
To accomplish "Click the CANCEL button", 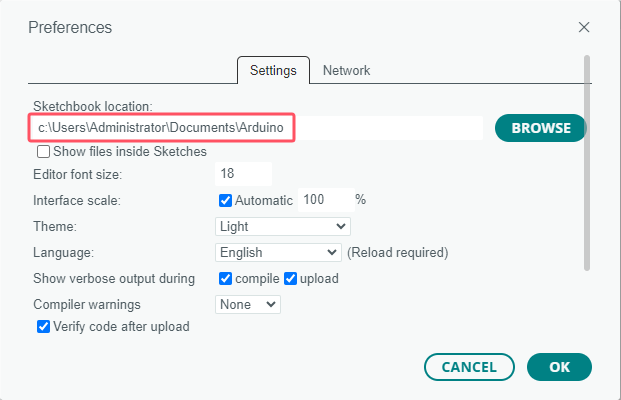I will 469,367.
